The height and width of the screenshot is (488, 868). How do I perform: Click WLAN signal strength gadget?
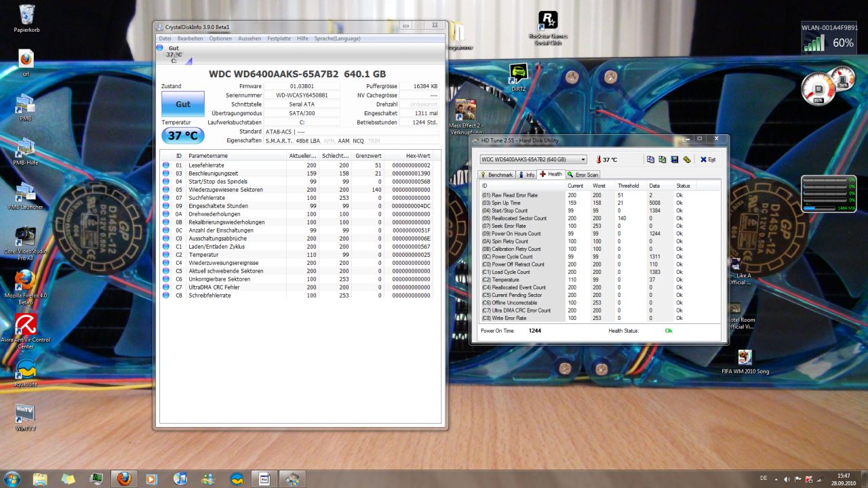click(829, 38)
